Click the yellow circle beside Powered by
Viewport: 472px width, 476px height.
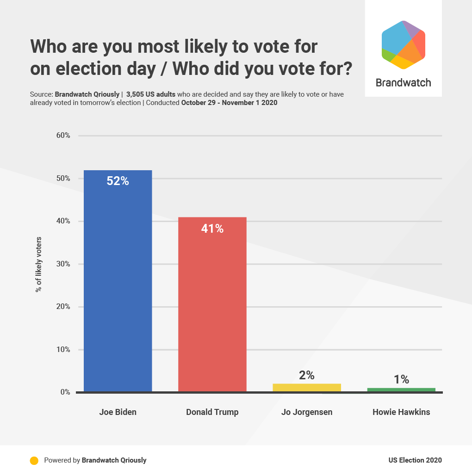tap(34, 460)
